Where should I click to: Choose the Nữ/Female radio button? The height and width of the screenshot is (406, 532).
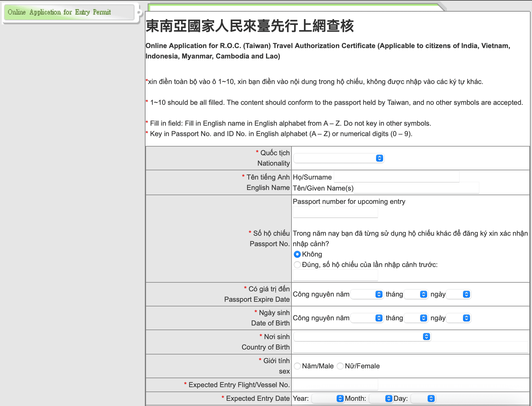click(340, 366)
